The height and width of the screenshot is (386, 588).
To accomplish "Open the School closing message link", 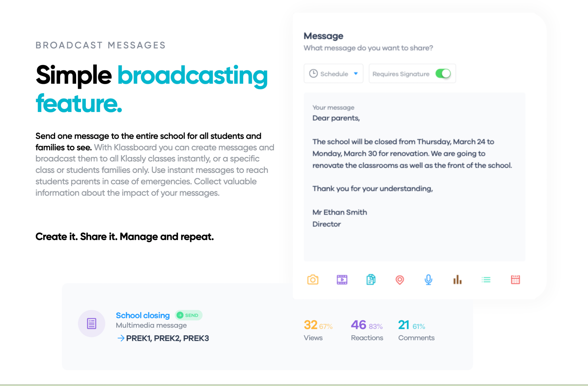I will coord(143,315).
